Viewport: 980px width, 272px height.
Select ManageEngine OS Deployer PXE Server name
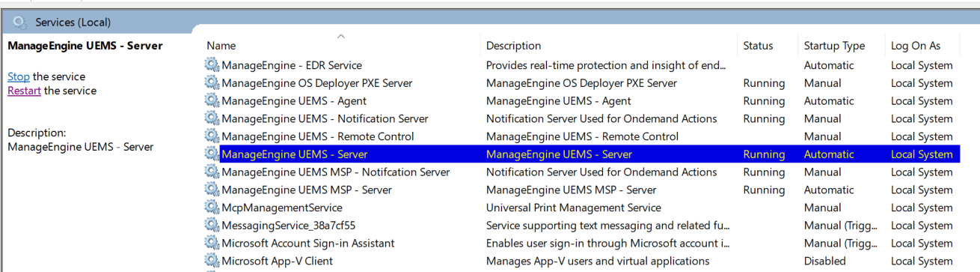(x=317, y=83)
